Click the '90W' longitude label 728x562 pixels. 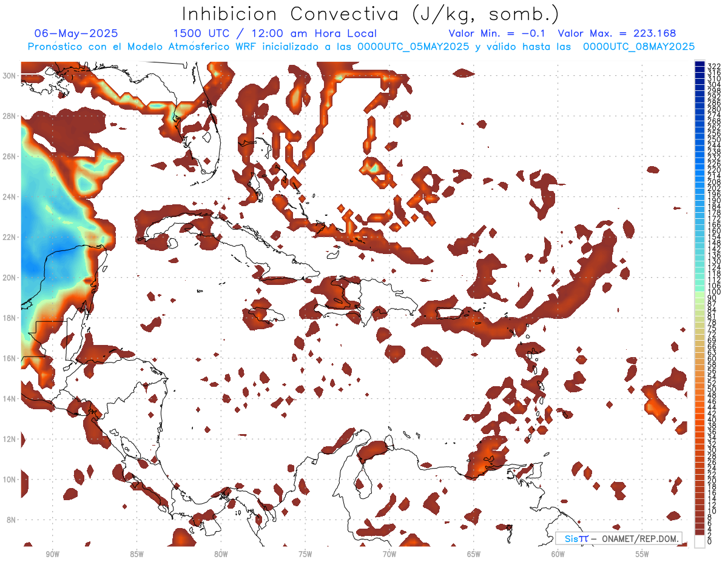[x=53, y=554]
